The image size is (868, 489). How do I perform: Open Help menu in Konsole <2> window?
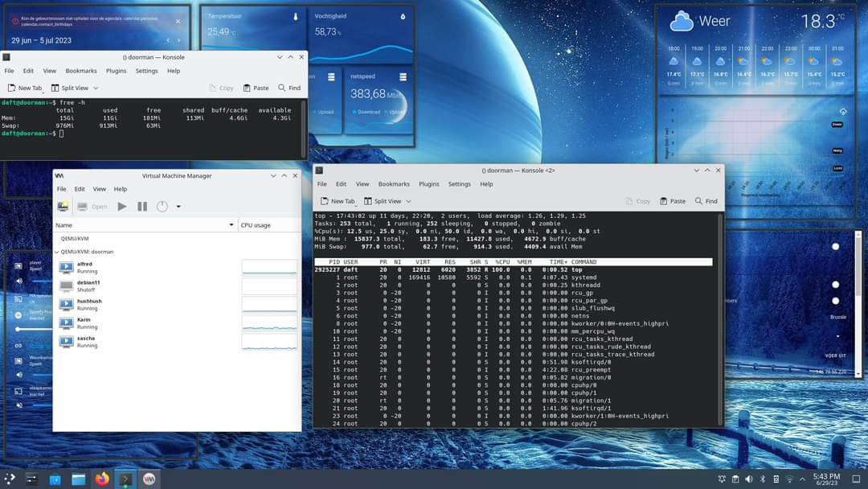[x=486, y=184]
